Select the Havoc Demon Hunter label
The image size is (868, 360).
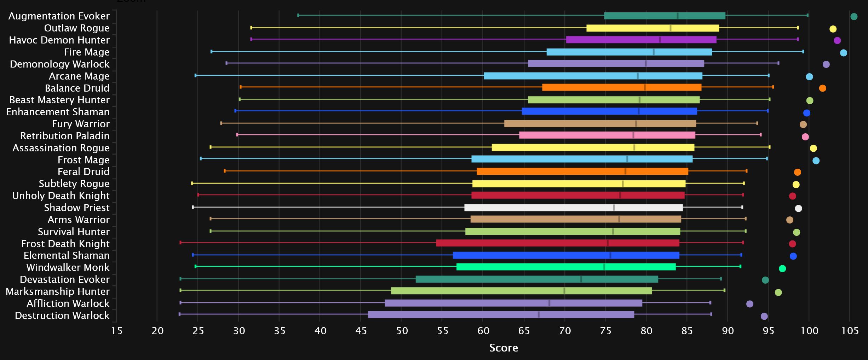click(59, 40)
